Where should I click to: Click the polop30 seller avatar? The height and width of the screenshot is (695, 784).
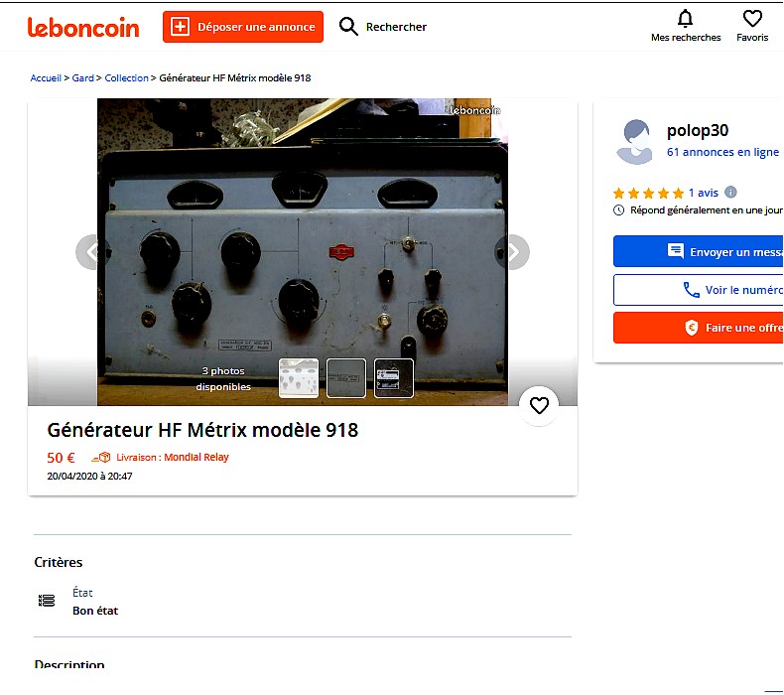[x=634, y=142]
